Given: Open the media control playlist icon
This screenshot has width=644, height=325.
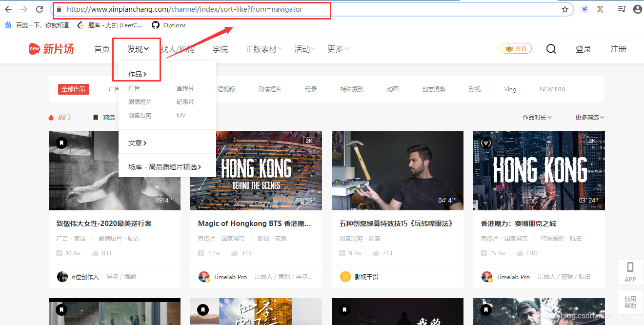Looking at the screenshot, I should [x=622, y=9].
